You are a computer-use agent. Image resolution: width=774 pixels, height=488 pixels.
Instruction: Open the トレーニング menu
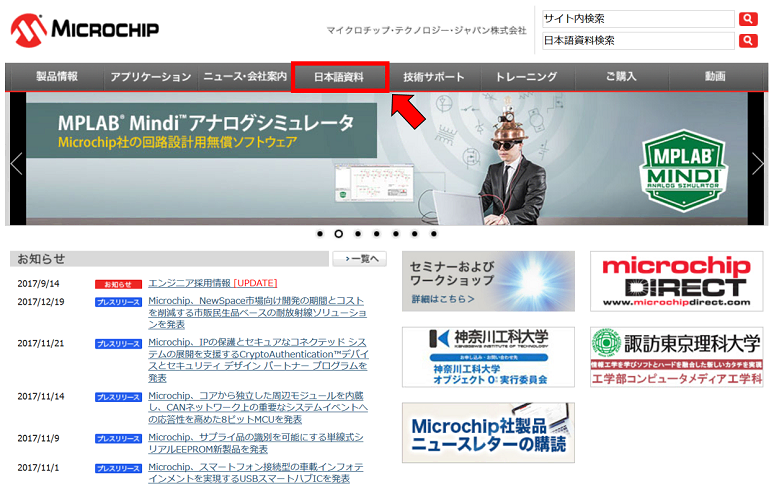pyautogui.click(x=527, y=76)
